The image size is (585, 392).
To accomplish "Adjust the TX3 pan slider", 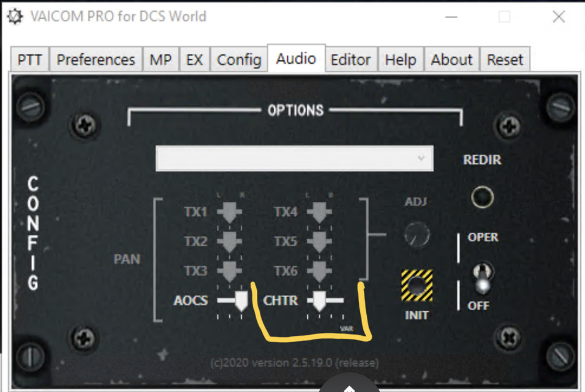I will pyautogui.click(x=229, y=271).
